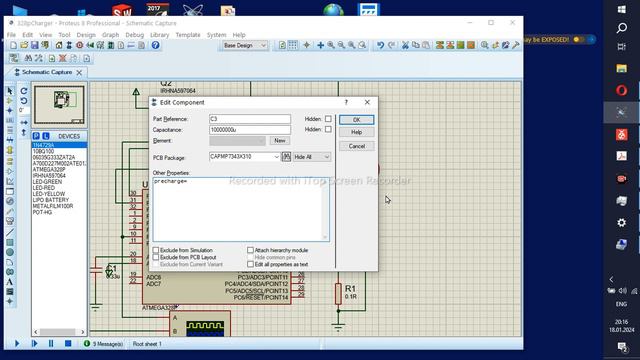Pause the simulation
This screenshot has width=640, height=360.
[x=51, y=344]
